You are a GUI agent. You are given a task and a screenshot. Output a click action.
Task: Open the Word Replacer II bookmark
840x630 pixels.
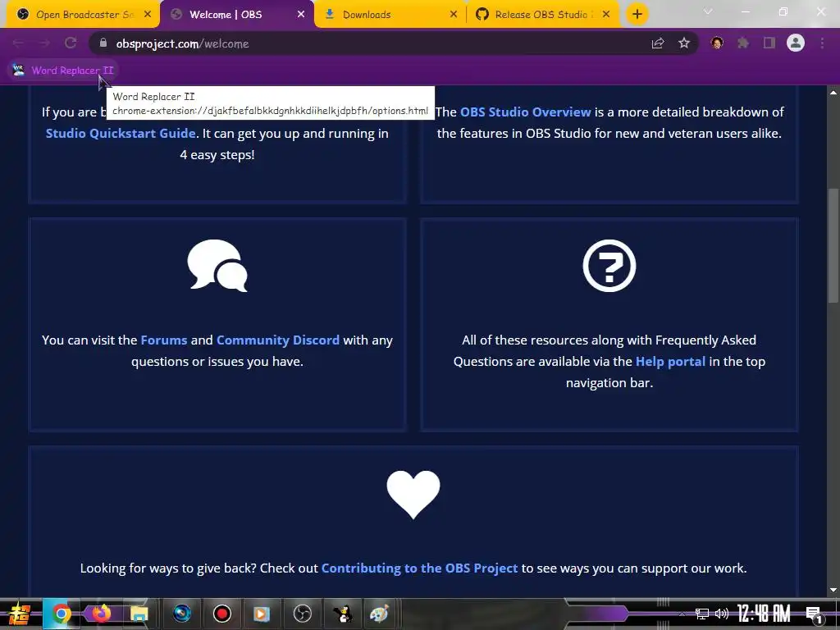click(x=63, y=71)
